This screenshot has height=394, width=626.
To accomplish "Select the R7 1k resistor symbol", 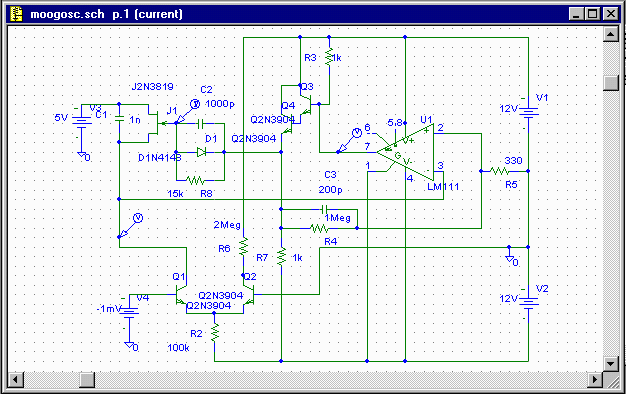I will (281, 257).
